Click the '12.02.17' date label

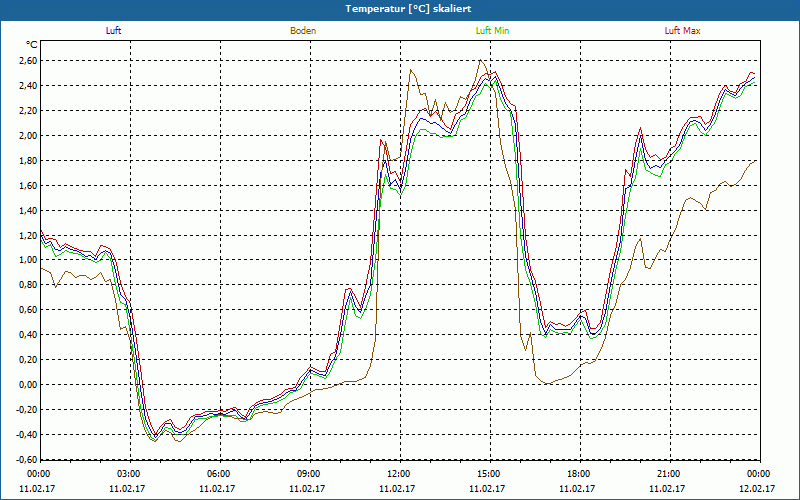[x=758, y=489]
